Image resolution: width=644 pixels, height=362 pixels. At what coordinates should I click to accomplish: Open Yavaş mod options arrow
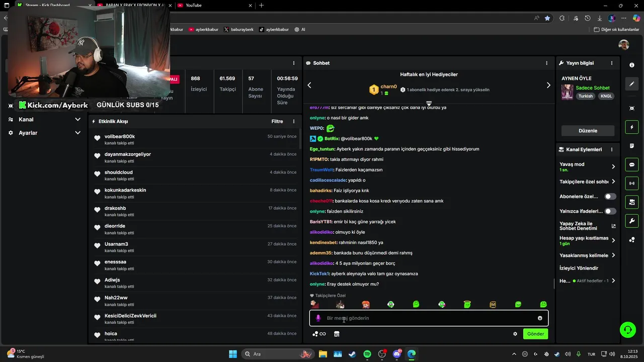[x=613, y=166]
